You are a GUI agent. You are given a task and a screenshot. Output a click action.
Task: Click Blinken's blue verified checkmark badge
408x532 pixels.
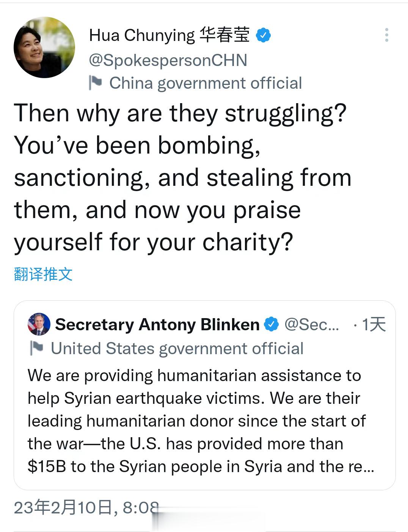(x=271, y=325)
